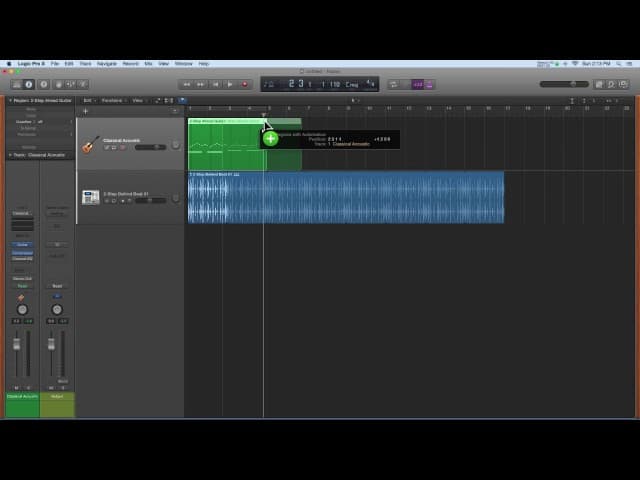Image resolution: width=640 pixels, height=480 pixels.
Task: Click the red Record button
Action: pos(245,84)
